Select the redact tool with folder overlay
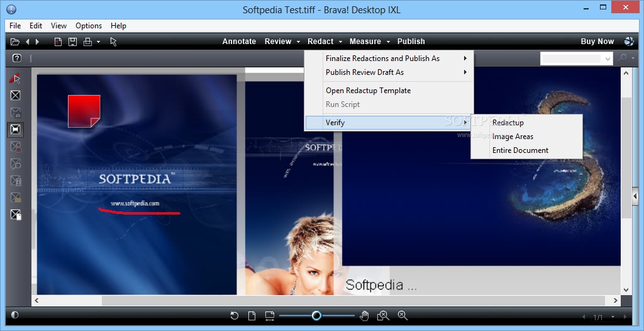Screen dimensions: 644x331 click(x=15, y=198)
